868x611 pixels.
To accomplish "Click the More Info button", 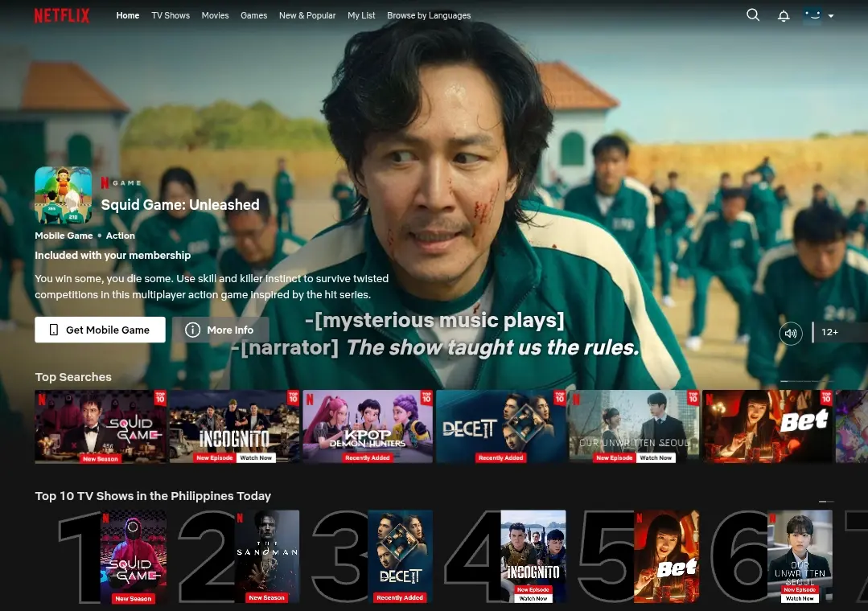I will tap(220, 330).
